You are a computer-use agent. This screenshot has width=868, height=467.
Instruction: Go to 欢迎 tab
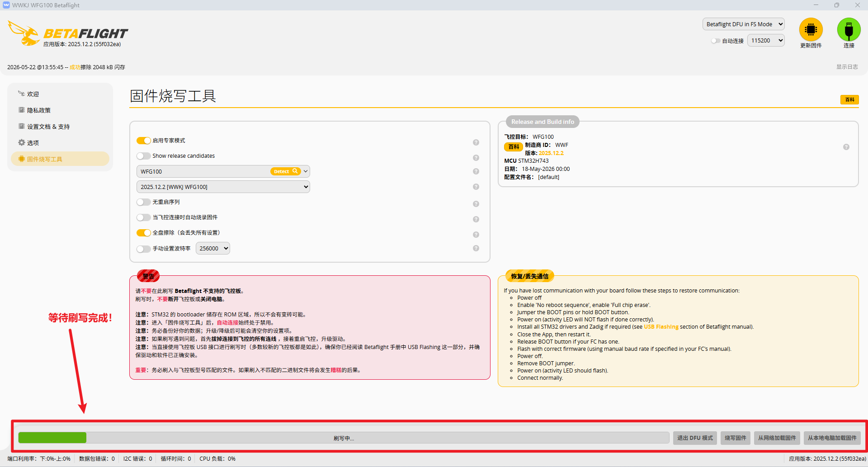tap(60, 94)
